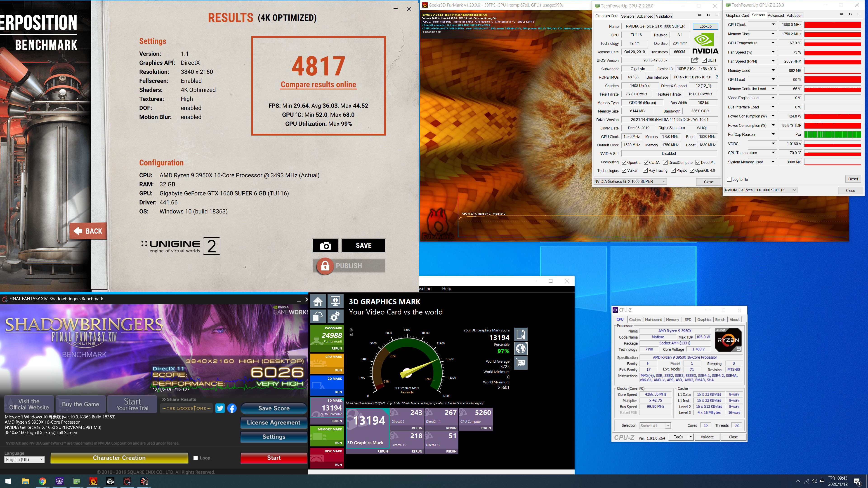The width and height of the screenshot is (868, 488).
Task: Open Validation tab in GPU-Z Sensors window
Action: click(x=794, y=15)
